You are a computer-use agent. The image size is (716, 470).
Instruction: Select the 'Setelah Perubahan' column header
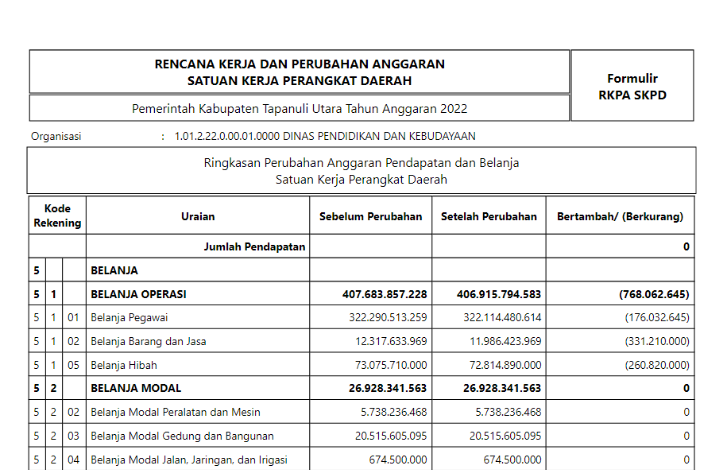pyautogui.click(x=489, y=216)
